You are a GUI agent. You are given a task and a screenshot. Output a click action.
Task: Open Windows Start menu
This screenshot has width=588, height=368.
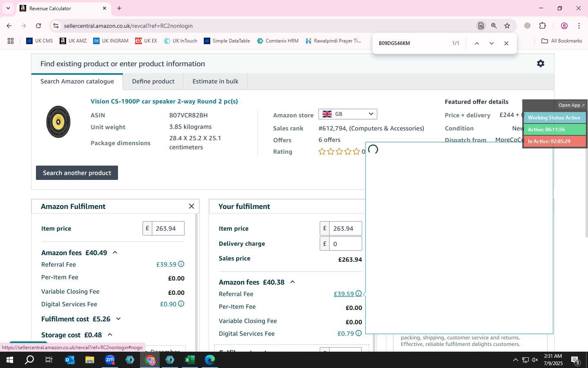click(x=10, y=360)
